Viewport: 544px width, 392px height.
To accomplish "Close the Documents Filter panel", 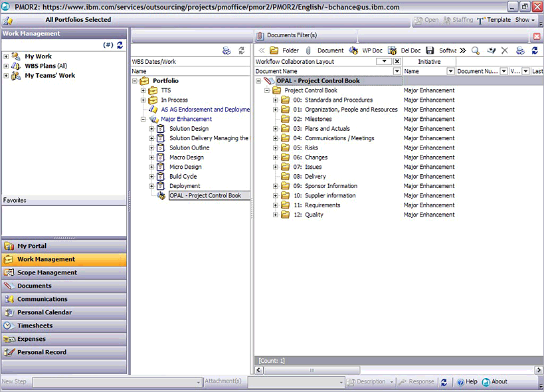I will click(x=537, y=36).
